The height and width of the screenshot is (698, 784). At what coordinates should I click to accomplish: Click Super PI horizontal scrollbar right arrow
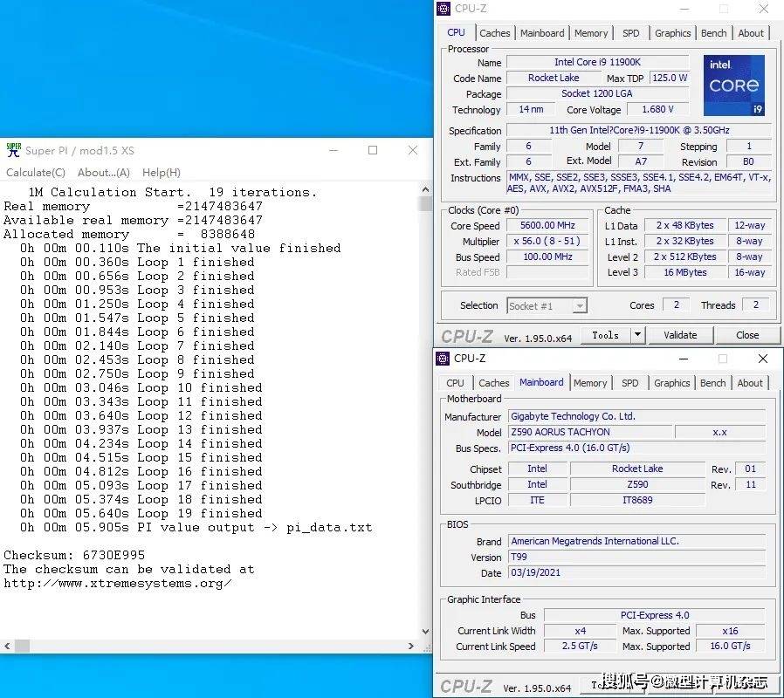[x=411, y=646]
